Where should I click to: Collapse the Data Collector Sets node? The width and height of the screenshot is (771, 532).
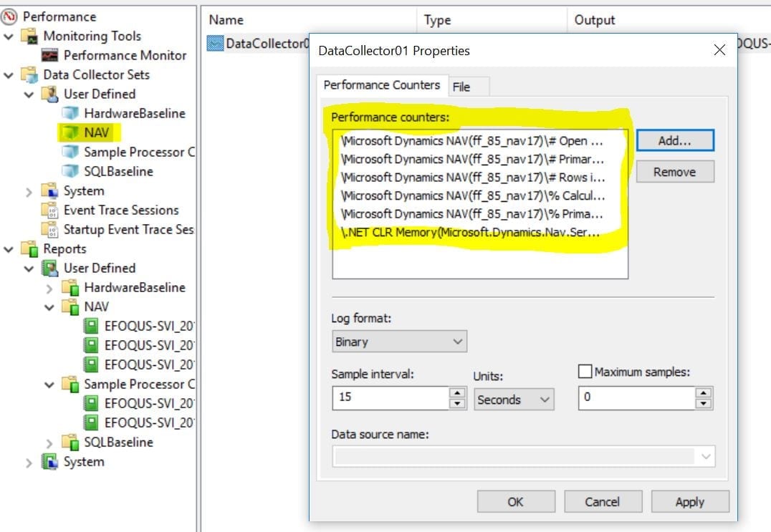pos(9,75)
